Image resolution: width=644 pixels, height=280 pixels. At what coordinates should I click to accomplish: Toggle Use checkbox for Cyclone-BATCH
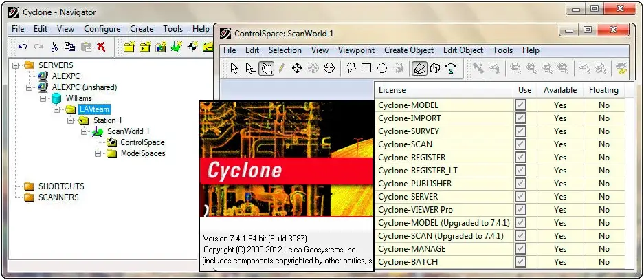click(521, 262)
